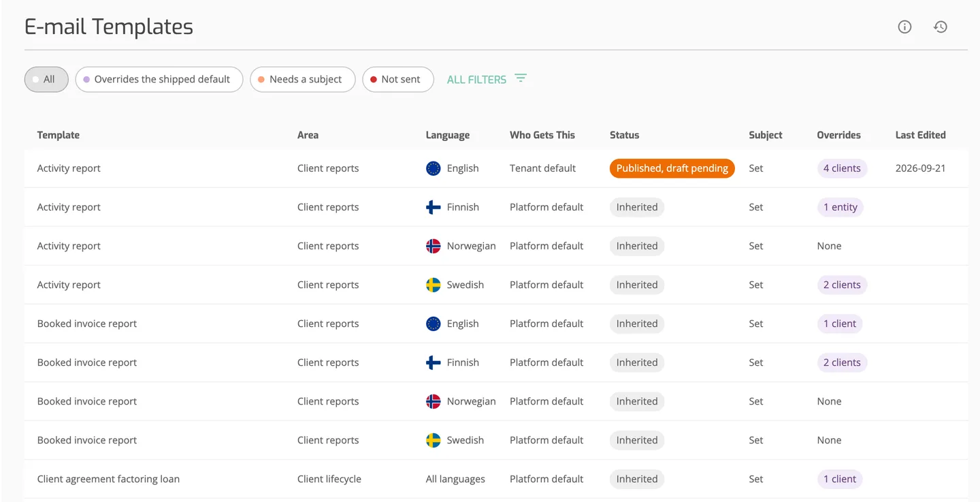Open Booked invoice report Norwegian template name

87,401
